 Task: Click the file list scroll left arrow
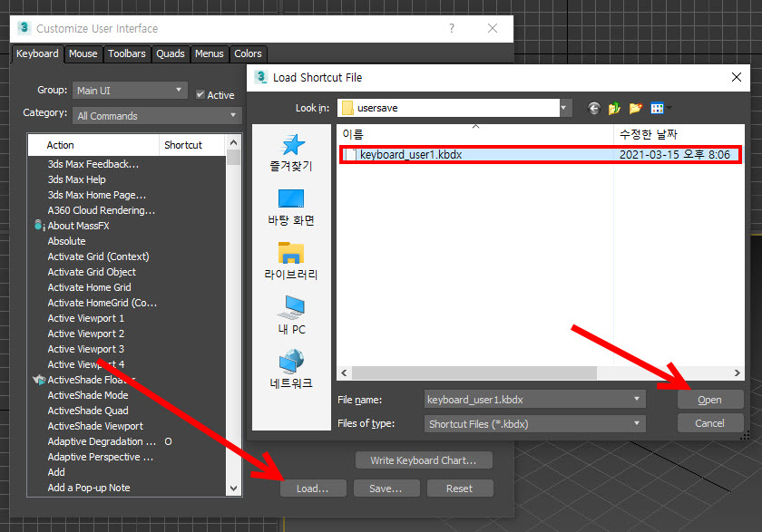click(344, 372)
